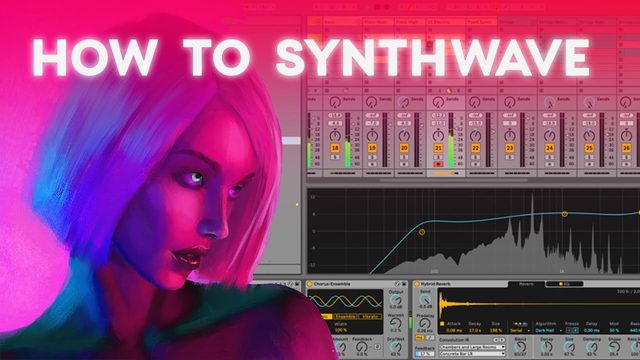Viewport: 640px width, 360px height.
Task: Click the Convolution IR next arrow
Action: point(502,340)
